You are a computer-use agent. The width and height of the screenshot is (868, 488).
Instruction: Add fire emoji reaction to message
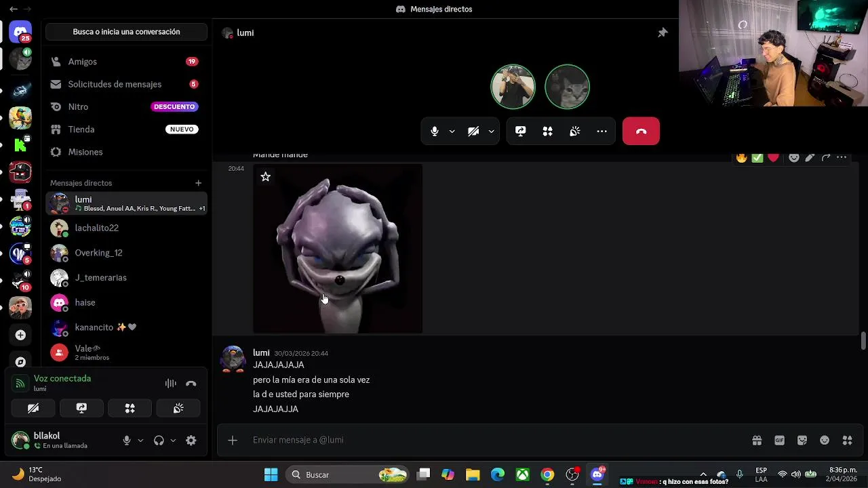click(x=741, y=157)
